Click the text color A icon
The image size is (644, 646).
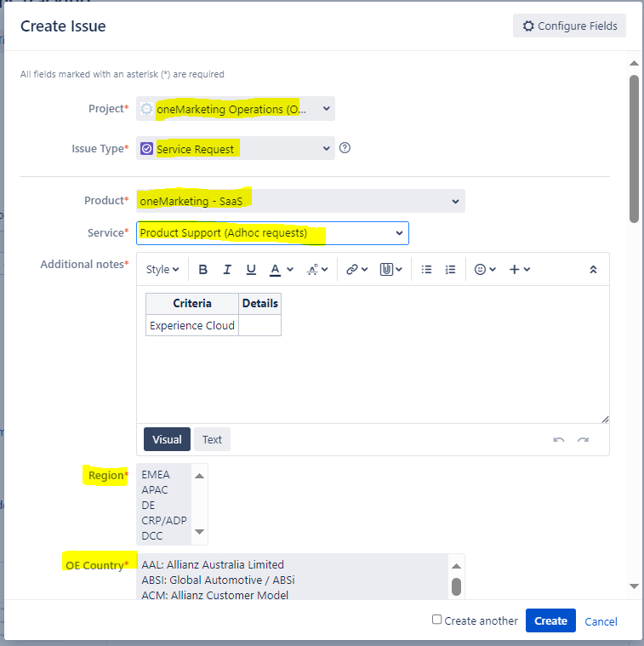coord(275,270)
